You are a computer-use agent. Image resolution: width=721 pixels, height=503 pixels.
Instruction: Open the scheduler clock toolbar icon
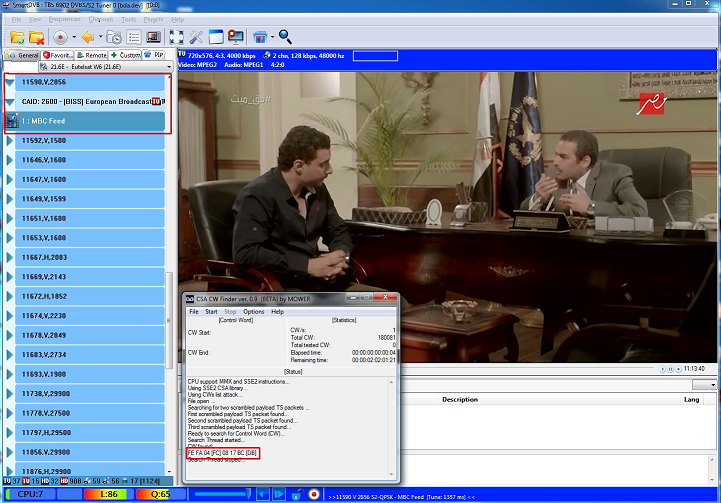pyautogui.click(x=114, y=37)
